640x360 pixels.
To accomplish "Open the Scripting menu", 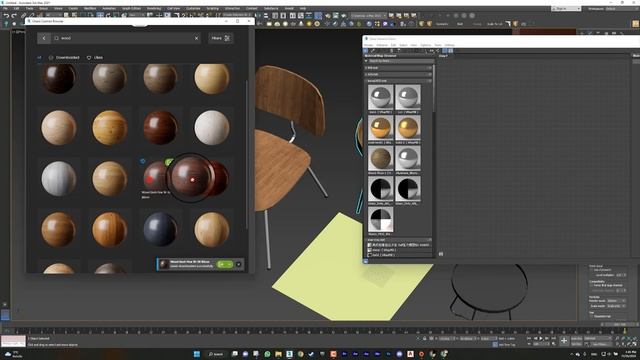I will click(212, 9).
